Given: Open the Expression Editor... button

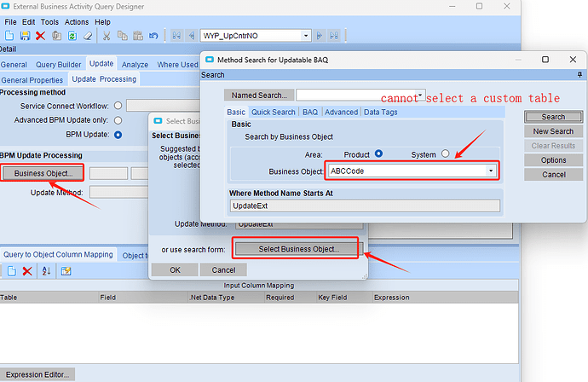Looking at the screenshot, I should point(37,374).
